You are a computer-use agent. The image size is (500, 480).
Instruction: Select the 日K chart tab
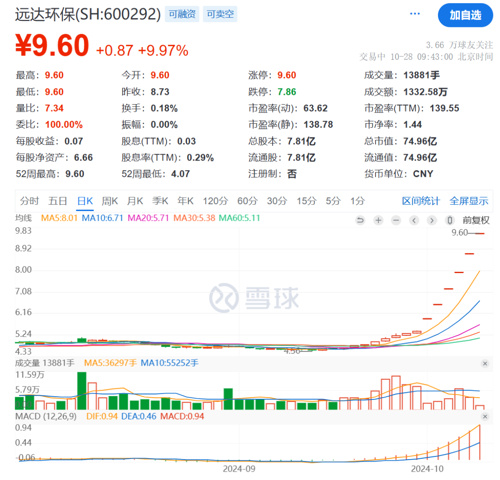(85, 201)
